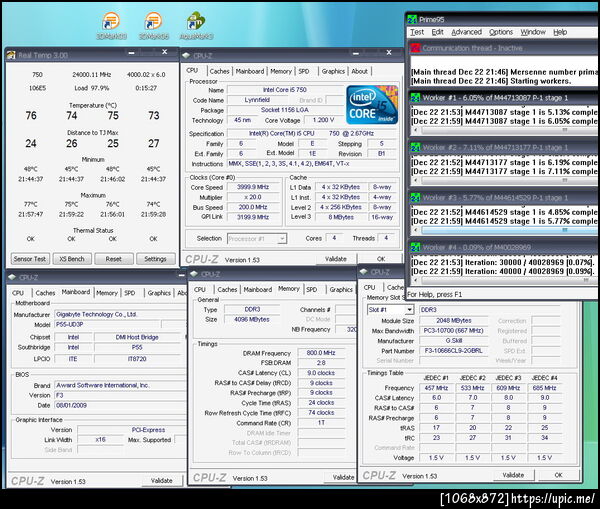Click the core temperature reading 76
600x509 pixels.
pyautogui.click(x=31, y=116)
